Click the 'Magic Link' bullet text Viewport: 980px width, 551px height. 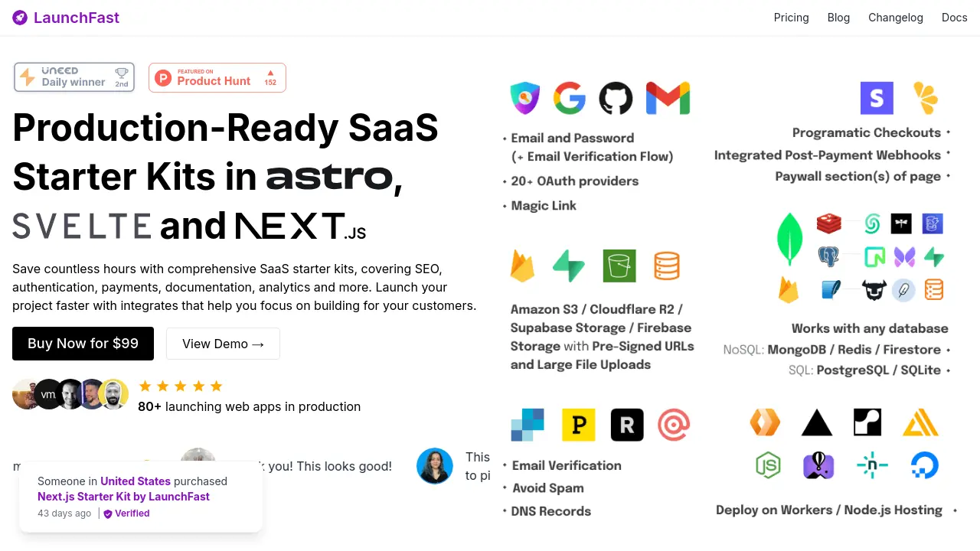tap(544, 205)
